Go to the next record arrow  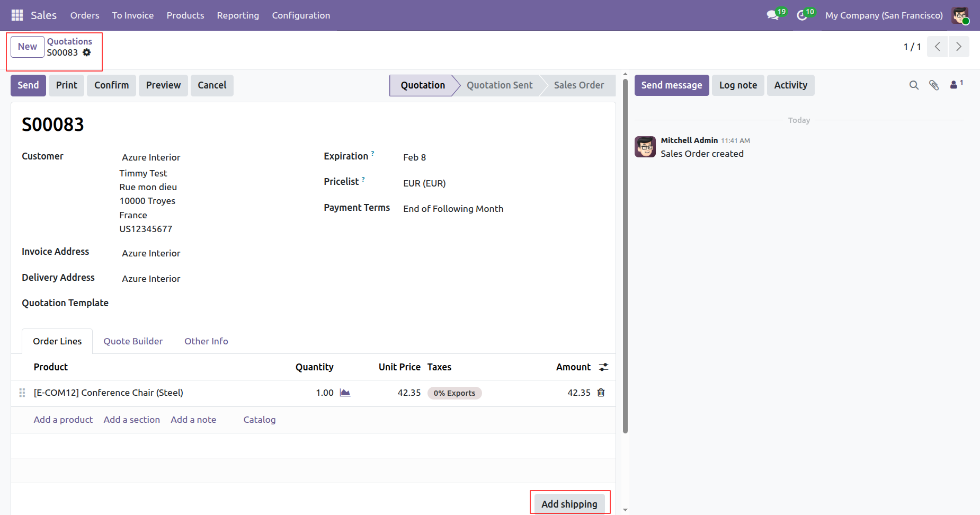[958, 47]
